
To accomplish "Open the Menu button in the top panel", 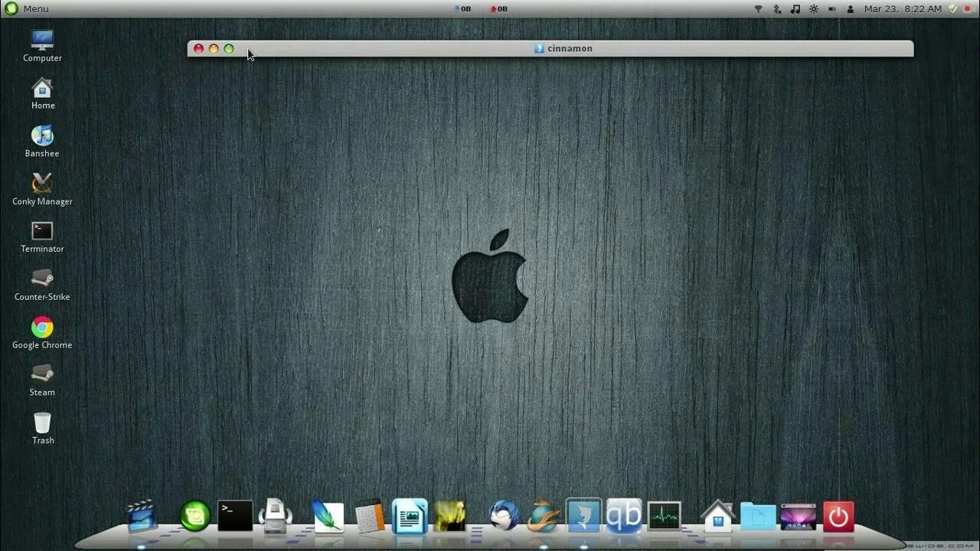I will point(27,9).
